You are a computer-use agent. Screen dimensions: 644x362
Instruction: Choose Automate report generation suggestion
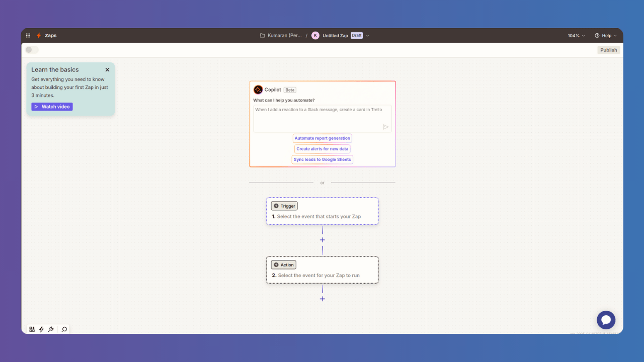point(323,138)
